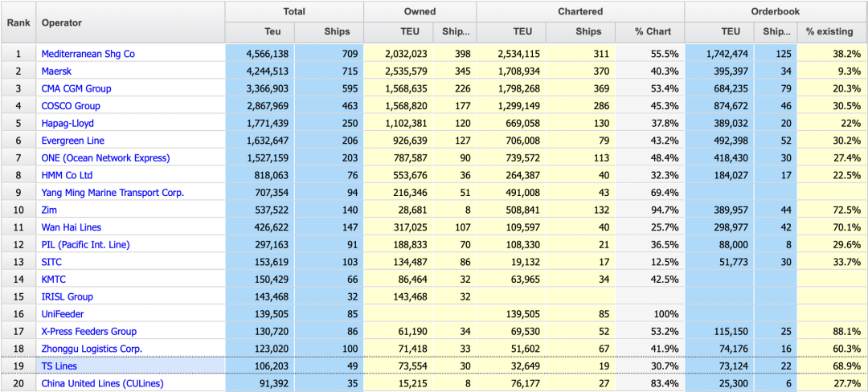Click the TS Lines operator link
The height and width of the screenshot is (392, 868).
pyautogui.click(x=60, y=365)
